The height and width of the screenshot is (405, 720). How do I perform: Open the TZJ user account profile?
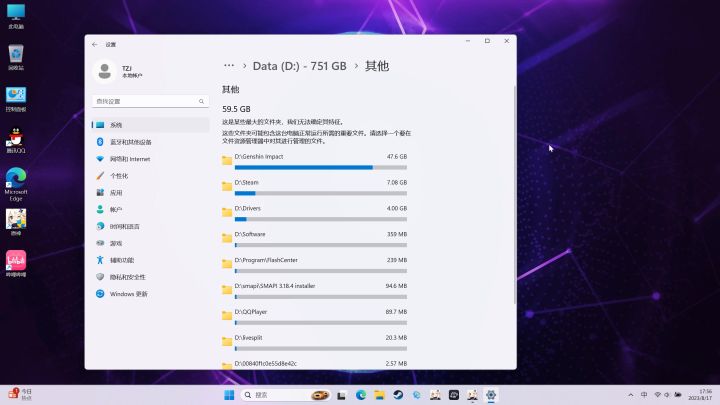(x=119, y=71)
